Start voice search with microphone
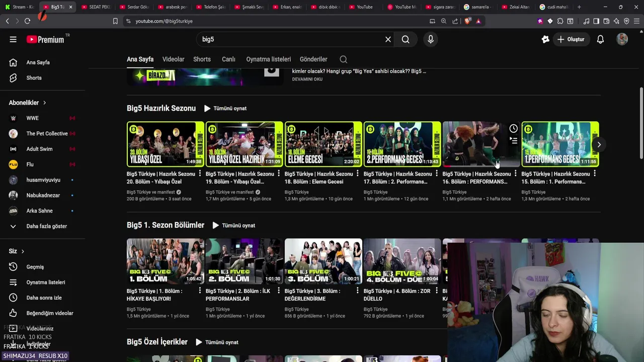This screenshot has height=362, width=644. [x=431, y=39]
